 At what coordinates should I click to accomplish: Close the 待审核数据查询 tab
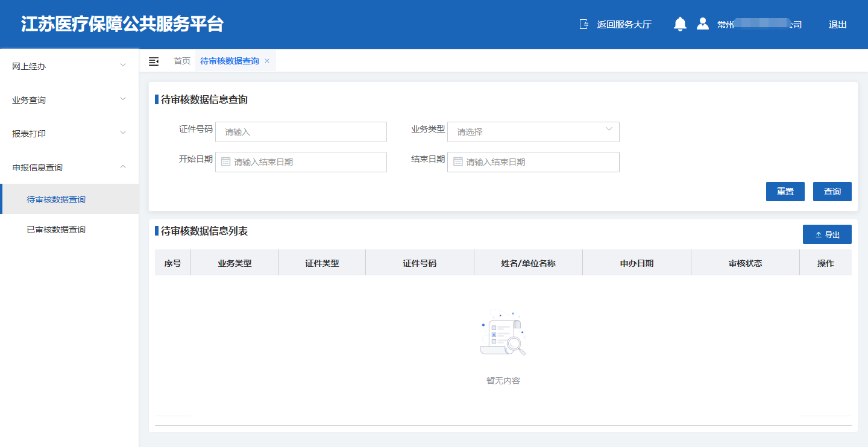tap(267, 61)
